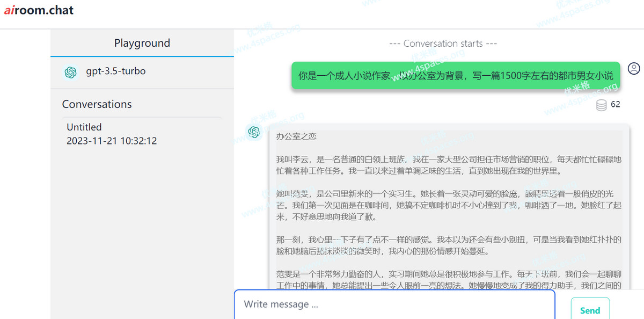Focus the Write message input field

(394, 305)
